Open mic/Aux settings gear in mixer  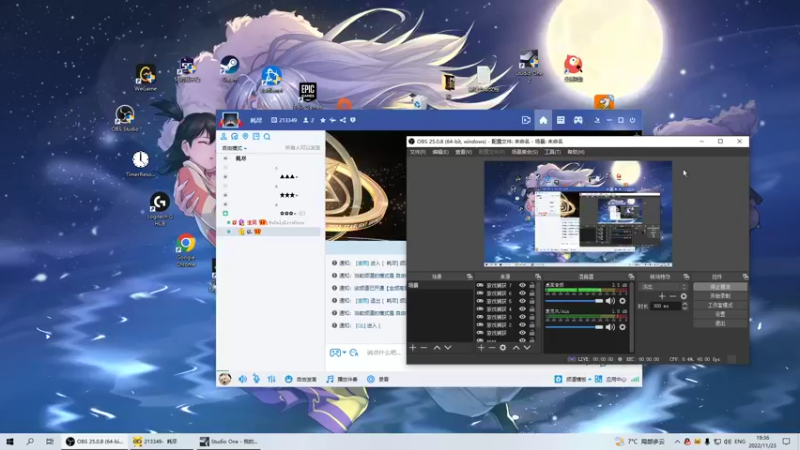[622, 327]
